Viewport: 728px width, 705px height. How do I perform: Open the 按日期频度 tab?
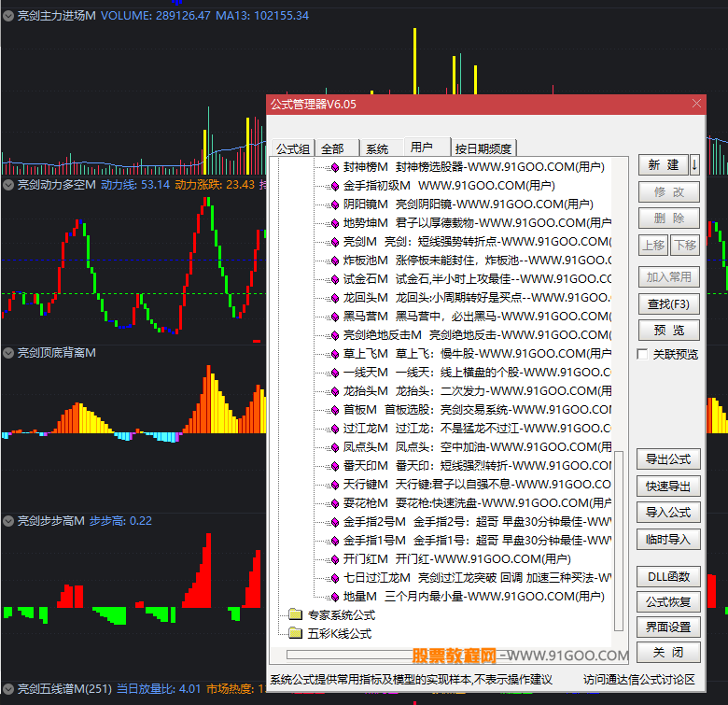(483, 148)
